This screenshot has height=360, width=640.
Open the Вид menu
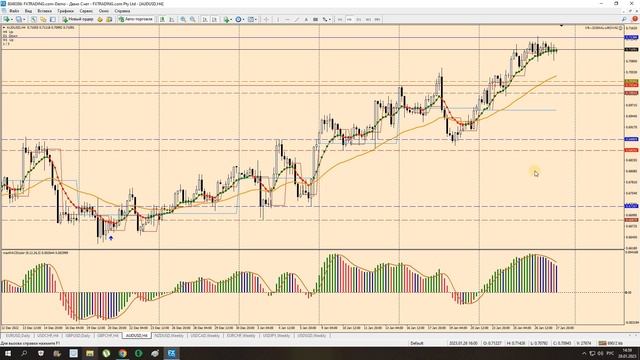click(28, 11)
